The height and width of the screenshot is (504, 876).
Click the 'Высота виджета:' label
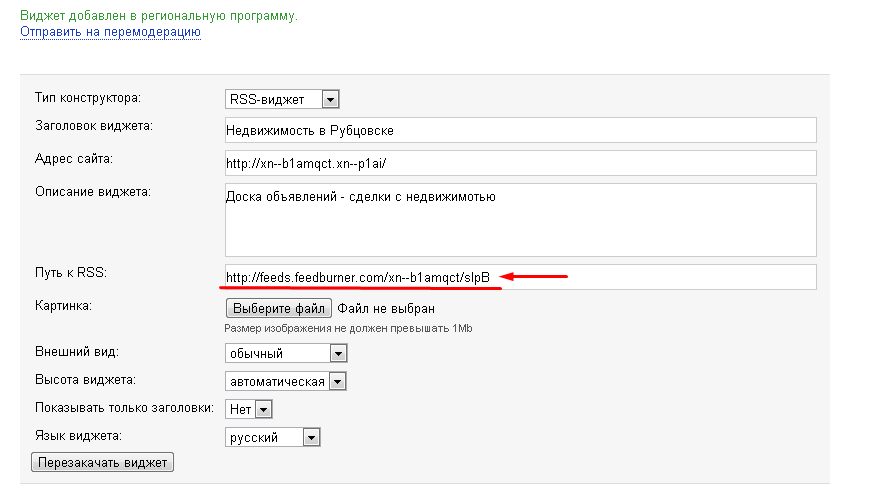point(85,379)
